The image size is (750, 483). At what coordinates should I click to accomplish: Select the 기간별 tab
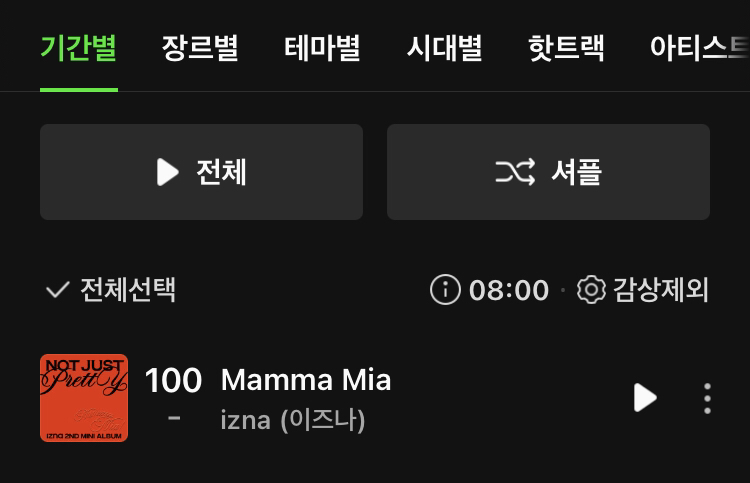tap(79, 48)
